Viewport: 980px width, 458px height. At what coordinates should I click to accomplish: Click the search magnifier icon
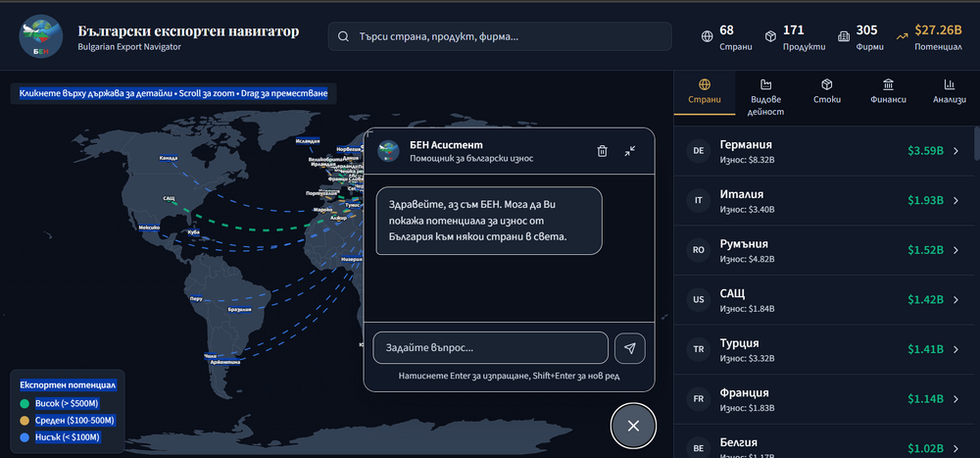click(343, 36)
